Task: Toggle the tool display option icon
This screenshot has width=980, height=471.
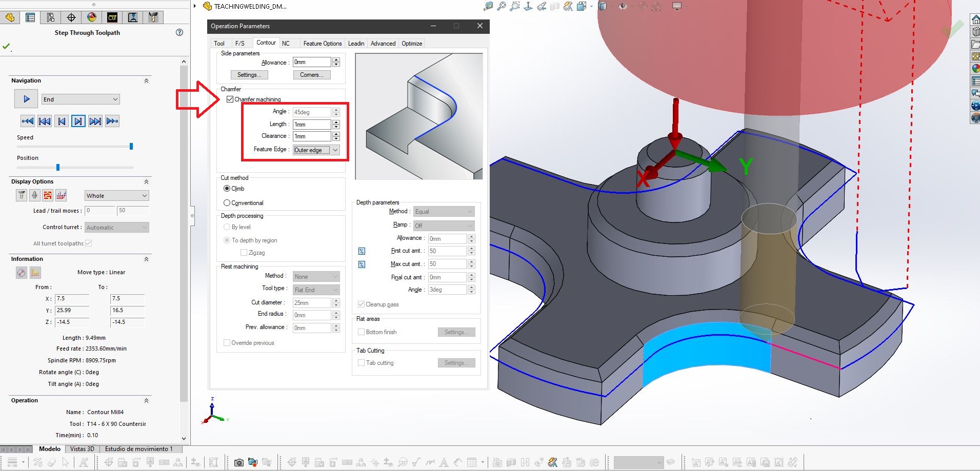Action: coord(22,195)
